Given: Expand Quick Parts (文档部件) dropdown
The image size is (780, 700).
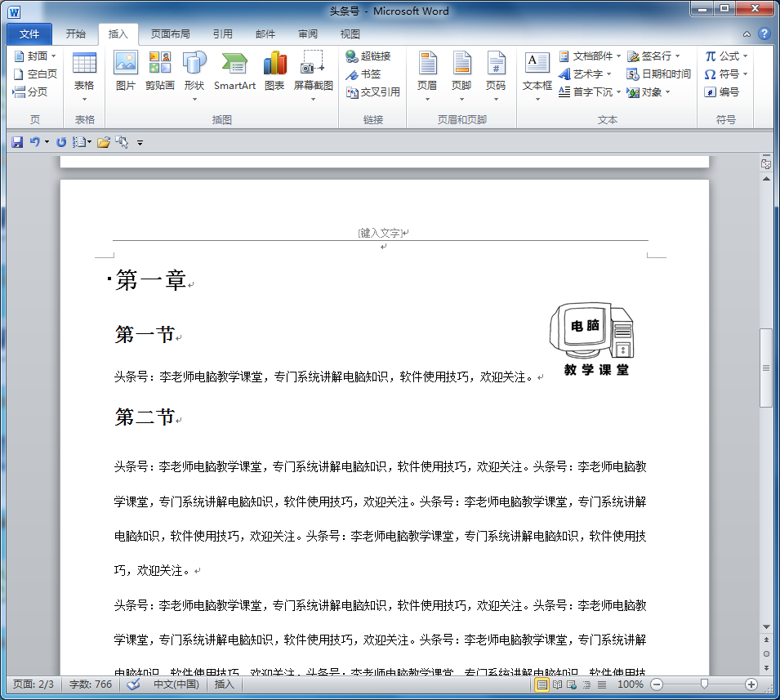Looking at the screenshot, I should click(619, 56).
